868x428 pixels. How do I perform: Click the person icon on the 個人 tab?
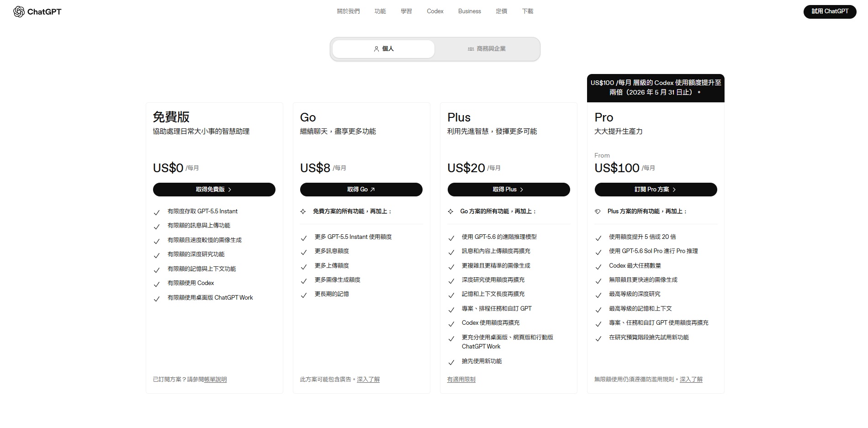[376, 49]
